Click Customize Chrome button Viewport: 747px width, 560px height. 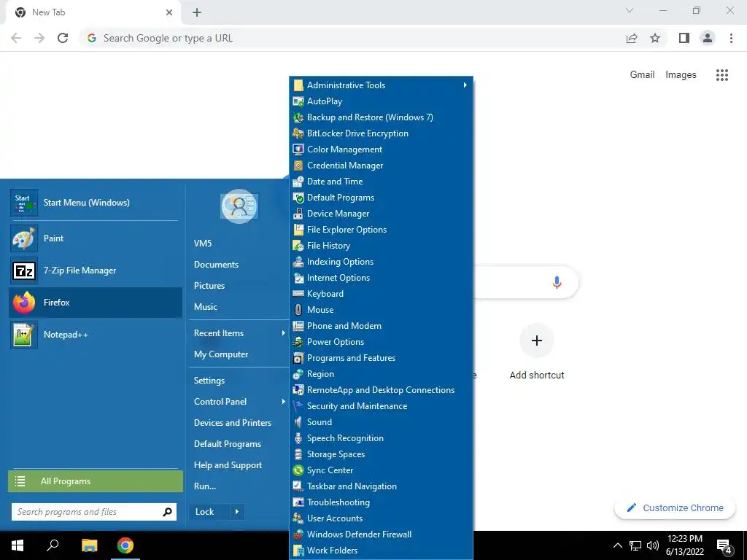(x=676, y=508)
